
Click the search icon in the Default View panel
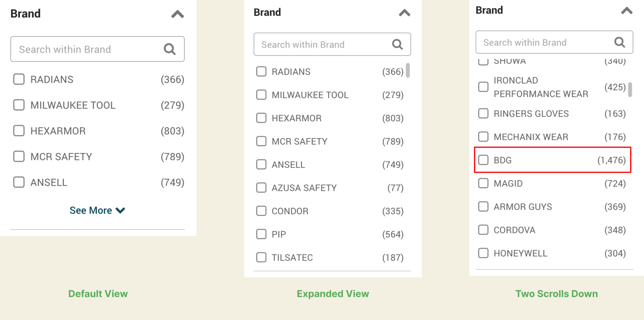point(169,49)
